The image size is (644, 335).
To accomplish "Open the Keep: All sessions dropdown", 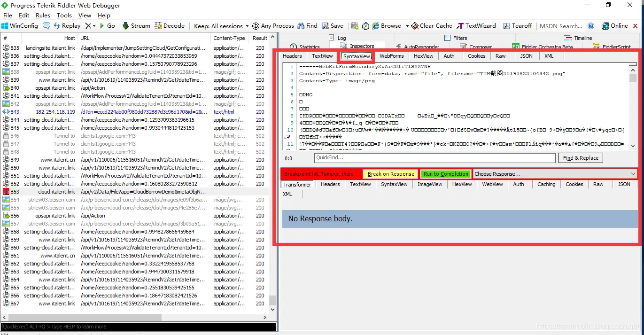I will [221, 26].
